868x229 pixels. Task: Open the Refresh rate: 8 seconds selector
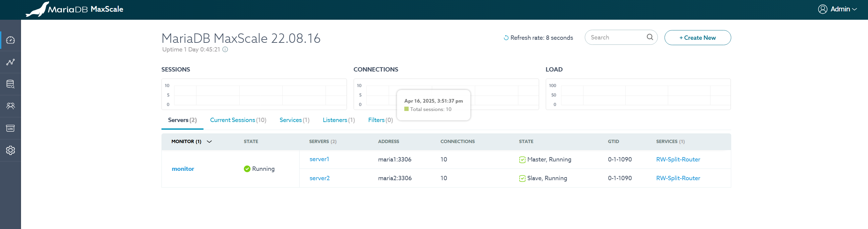tap(538, 38)
